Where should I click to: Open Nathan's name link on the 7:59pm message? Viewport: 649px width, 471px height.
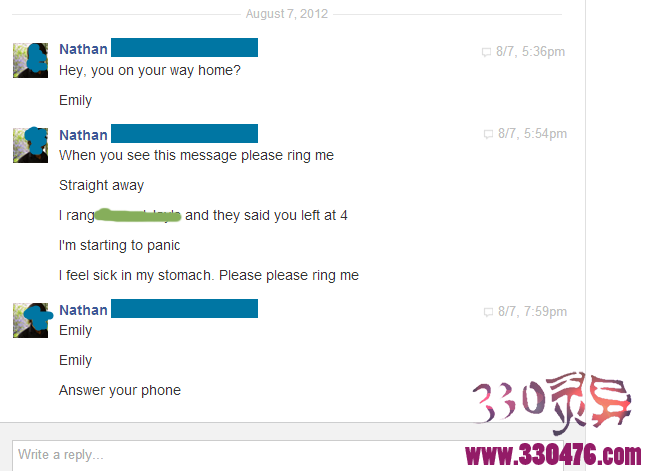coord(83,310)
